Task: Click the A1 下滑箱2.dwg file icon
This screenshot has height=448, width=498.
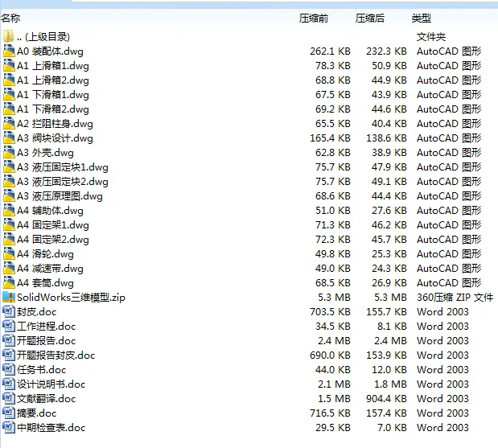Action: [x=9, y=109]
